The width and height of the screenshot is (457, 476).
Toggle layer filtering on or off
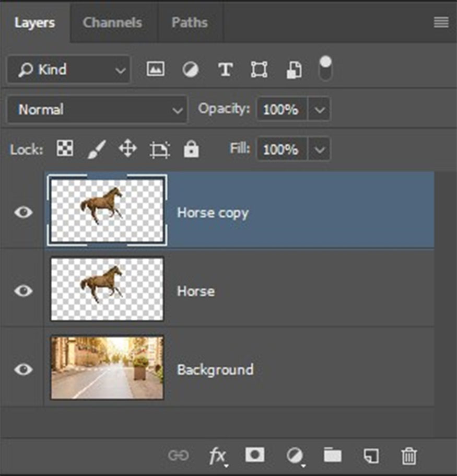[325, 68]
